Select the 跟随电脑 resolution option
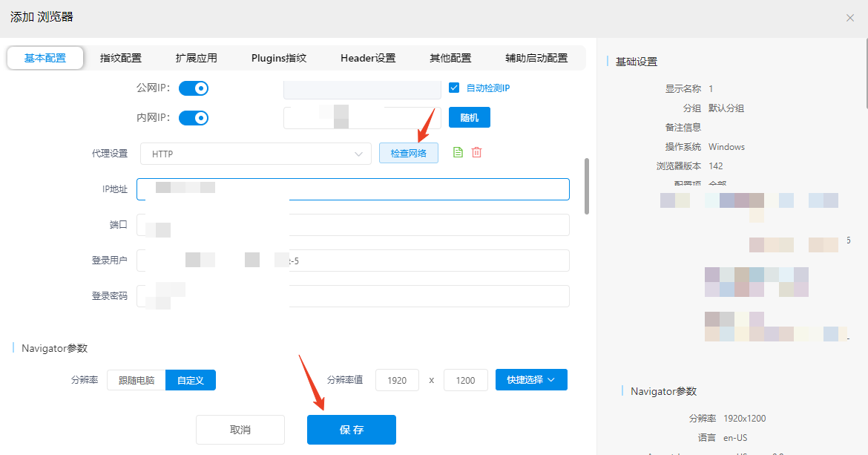Image resolution: width=868 pixels, height=455 pixels. (x=137, y=380)
